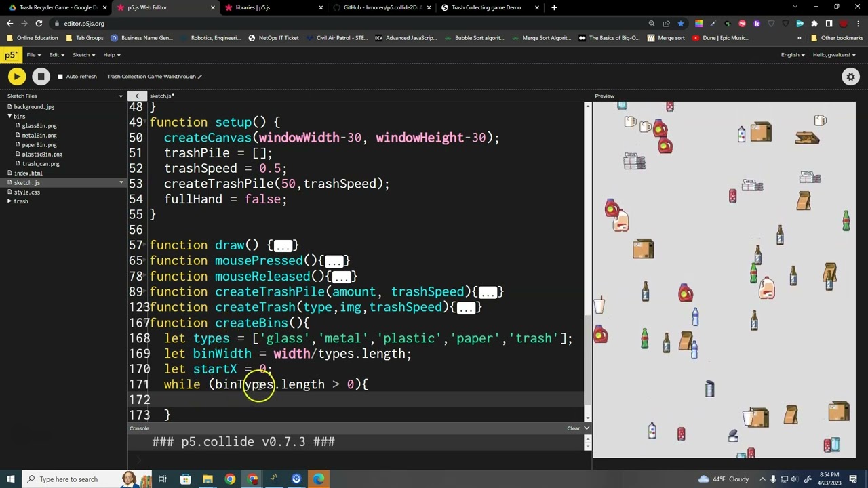The width and height of the screenshot is (868, 488).
Task: Open the Windows Start menu
Action: pyautogui.click(x=12, y=479)
